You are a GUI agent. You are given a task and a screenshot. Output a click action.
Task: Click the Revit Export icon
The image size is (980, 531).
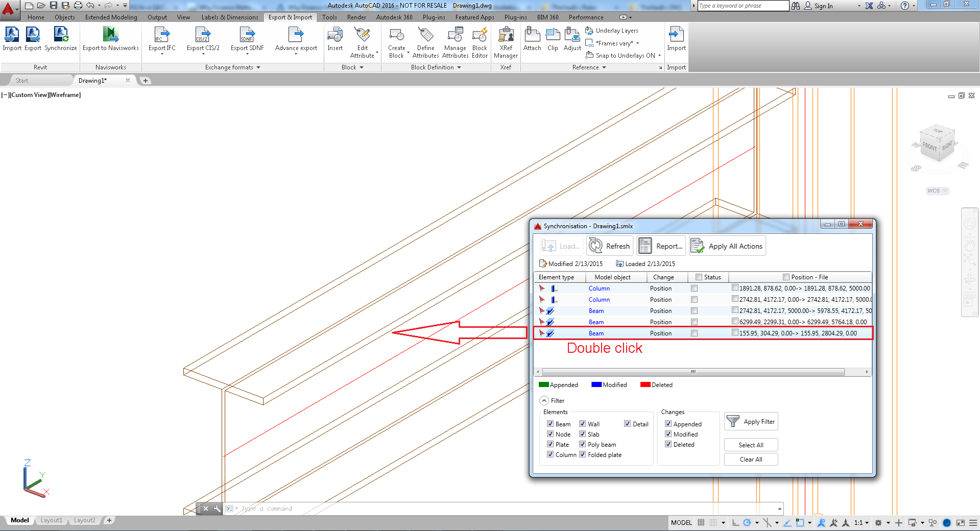pos(33,35)
